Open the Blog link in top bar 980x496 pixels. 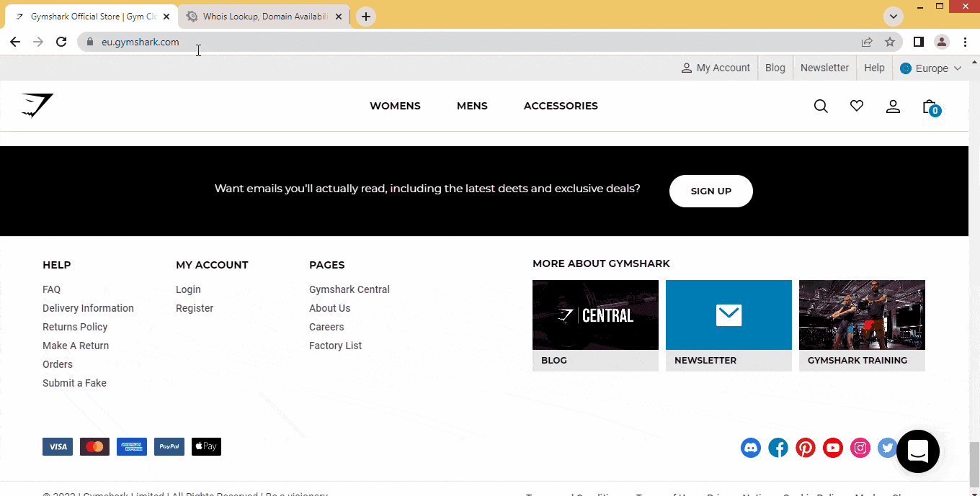775,68
